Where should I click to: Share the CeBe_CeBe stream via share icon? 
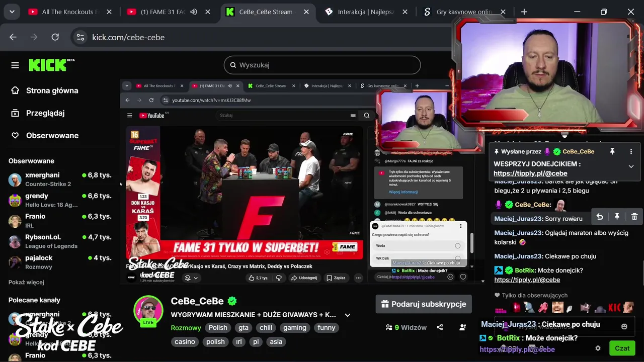coord(440,327)
